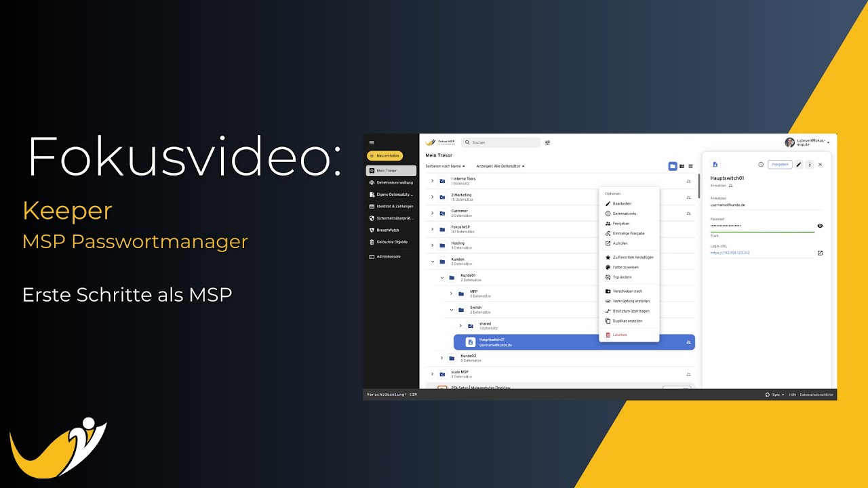Click the Datensatzinfo info icon for Hauptswitch01
This screenshot has height=488, width=868.
coord(625,213)
